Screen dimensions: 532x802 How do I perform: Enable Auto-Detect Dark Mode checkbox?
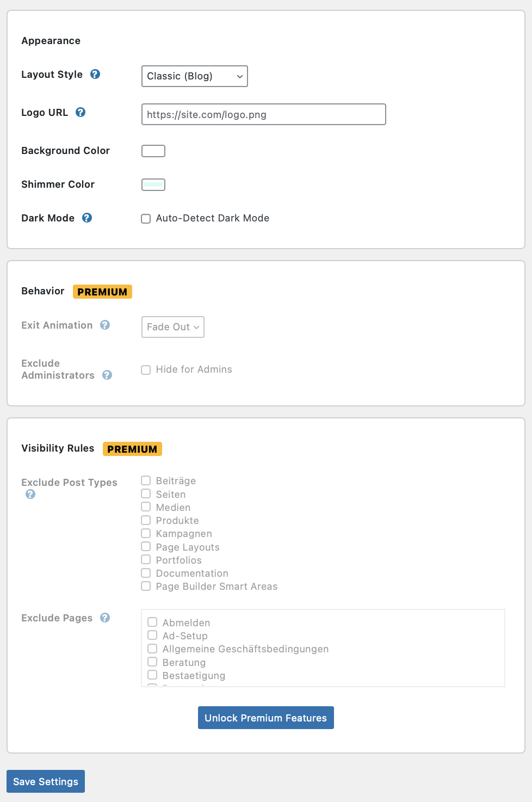click(146, 219)
